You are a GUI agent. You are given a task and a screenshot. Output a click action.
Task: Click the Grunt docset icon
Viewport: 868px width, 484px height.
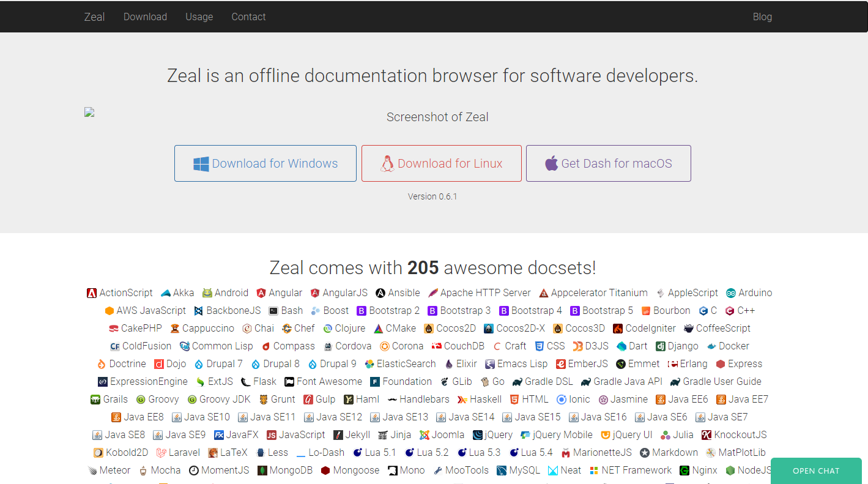point(264,400)
